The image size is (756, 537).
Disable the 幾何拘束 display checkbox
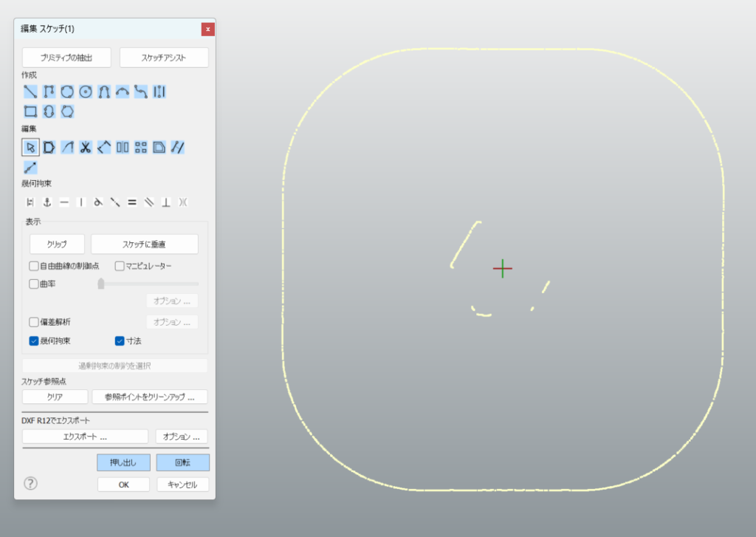pos(34,341)
